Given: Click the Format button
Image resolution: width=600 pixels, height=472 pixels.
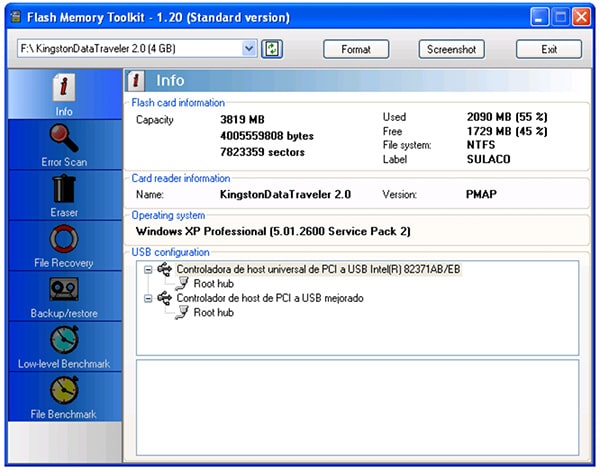Looking at the screenshot, I should (x=356, y=49).
